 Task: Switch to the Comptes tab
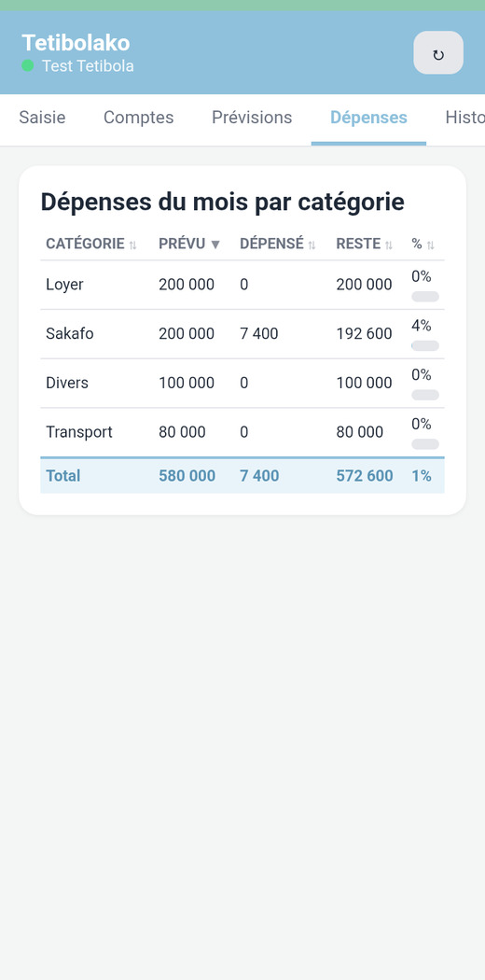tap(139, 118)
